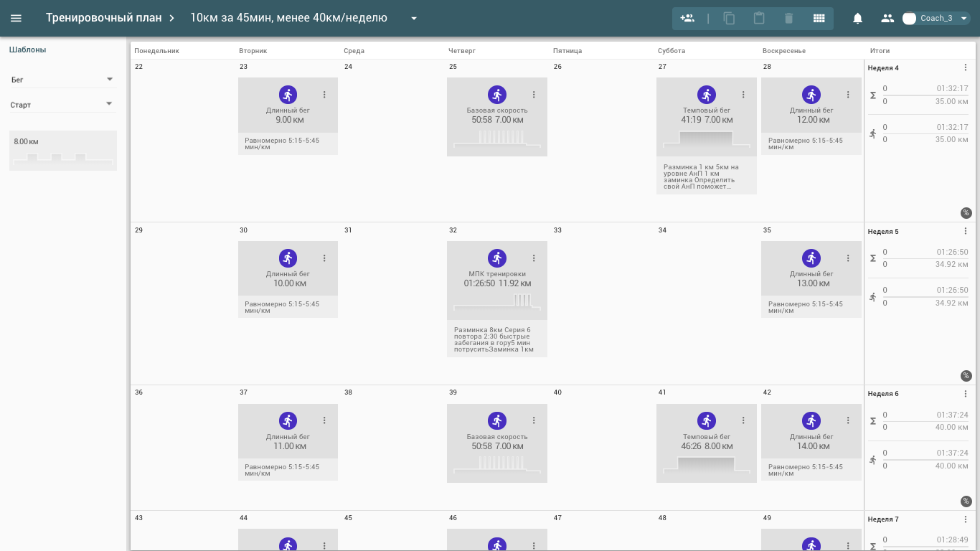Click day 40 Friday cell number
Image resolution: width=980 pixels, height=551 pixels.
pyautogui.click(x=557, y=392)
